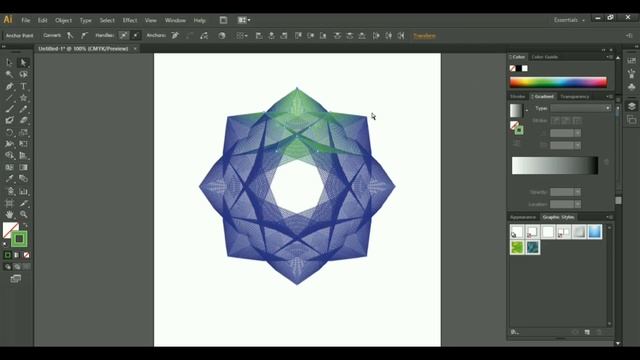Select the Pen tool

point(9,86)
